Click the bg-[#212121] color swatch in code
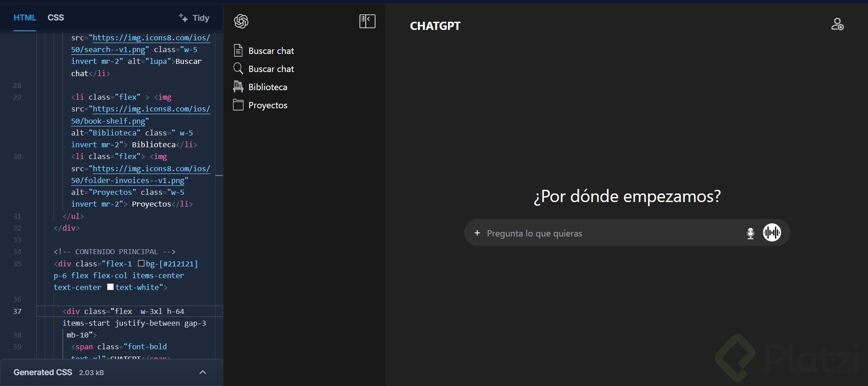The width and height of the screenshot is (868, 386). tap(141, 263)
